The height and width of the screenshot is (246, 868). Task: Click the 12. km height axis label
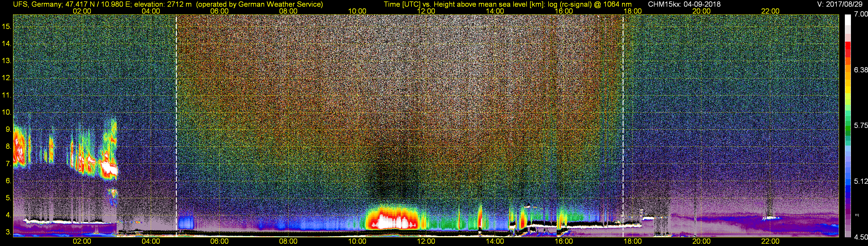7,78
